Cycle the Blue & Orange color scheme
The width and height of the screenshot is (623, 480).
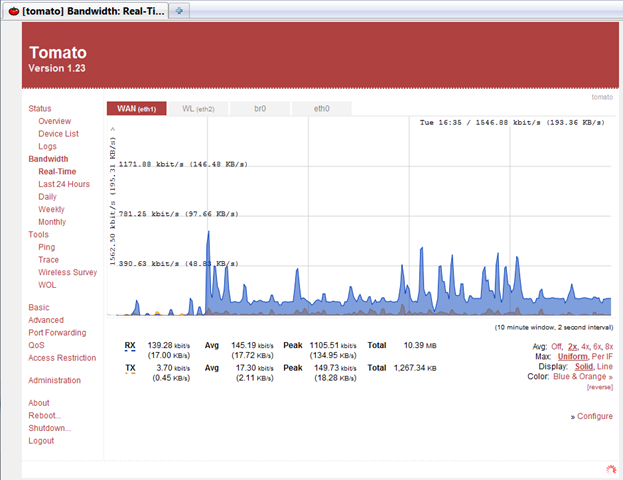(583, 376)
